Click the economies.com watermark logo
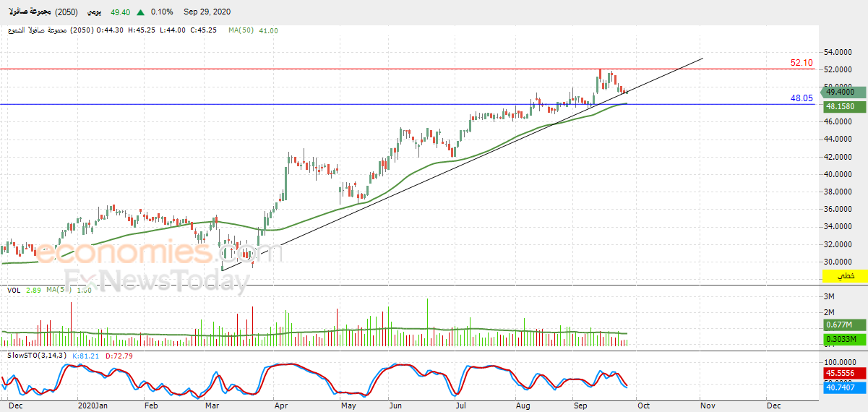Screen dimensions: 868x412 pyautogui.click(x=159, y=253)
